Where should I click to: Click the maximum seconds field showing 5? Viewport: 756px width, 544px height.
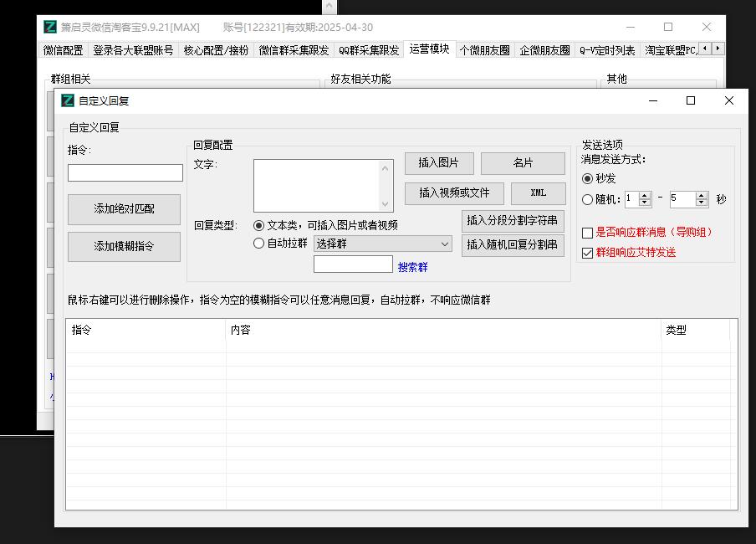682,199
